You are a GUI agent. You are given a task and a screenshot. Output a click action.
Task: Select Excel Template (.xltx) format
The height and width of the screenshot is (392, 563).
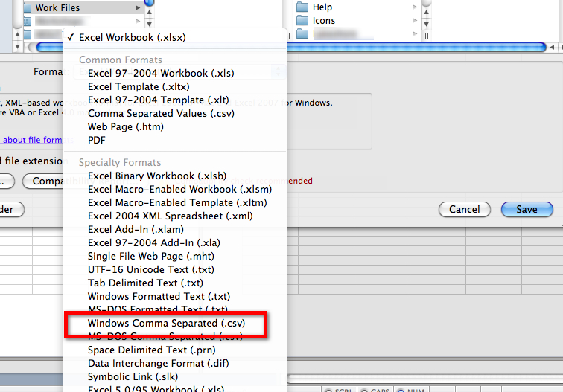139,86
